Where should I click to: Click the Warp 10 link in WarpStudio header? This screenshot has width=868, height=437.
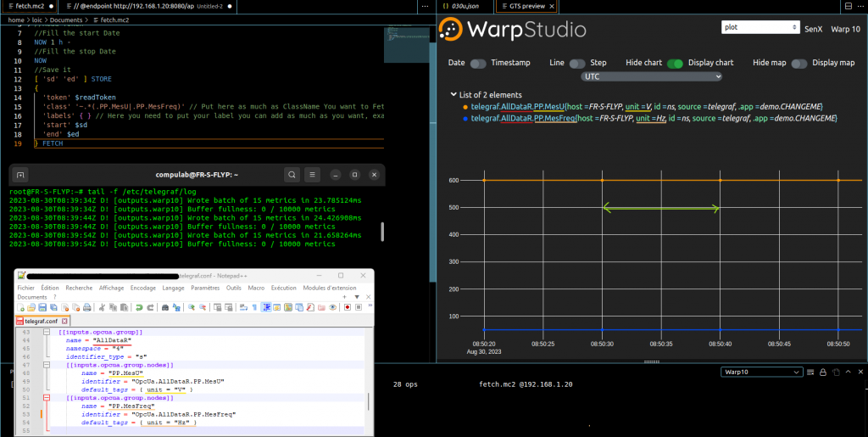click(845, 29)
